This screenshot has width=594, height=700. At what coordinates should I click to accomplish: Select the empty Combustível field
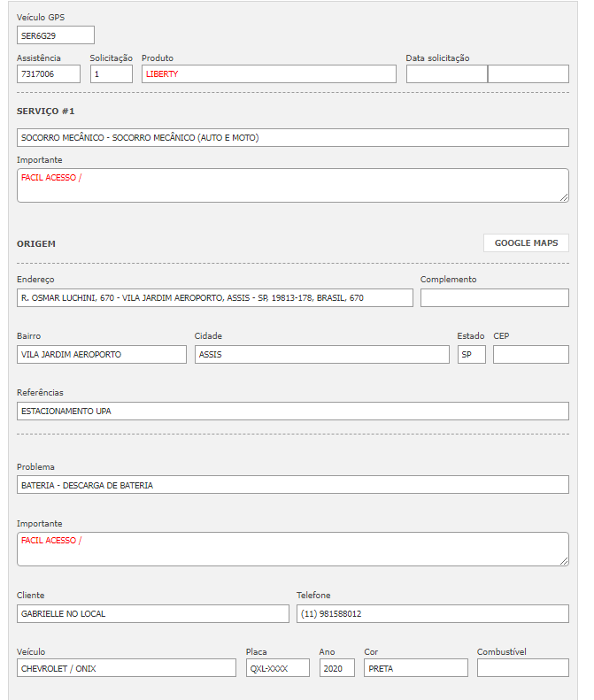click(x=522, y=669)
